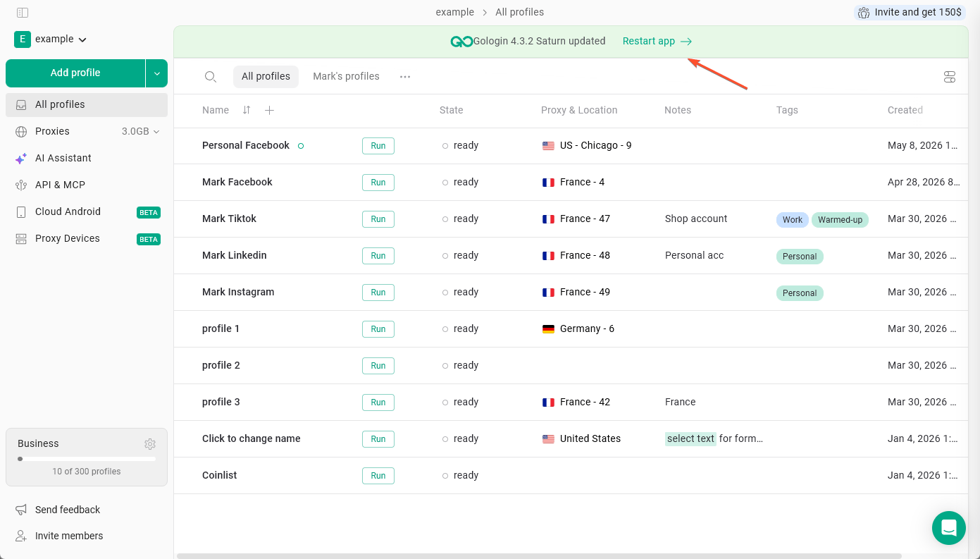This screenshot has width=980, height=559.
Task: Click the 'Click to change name' profile
Action: (252, 438)
